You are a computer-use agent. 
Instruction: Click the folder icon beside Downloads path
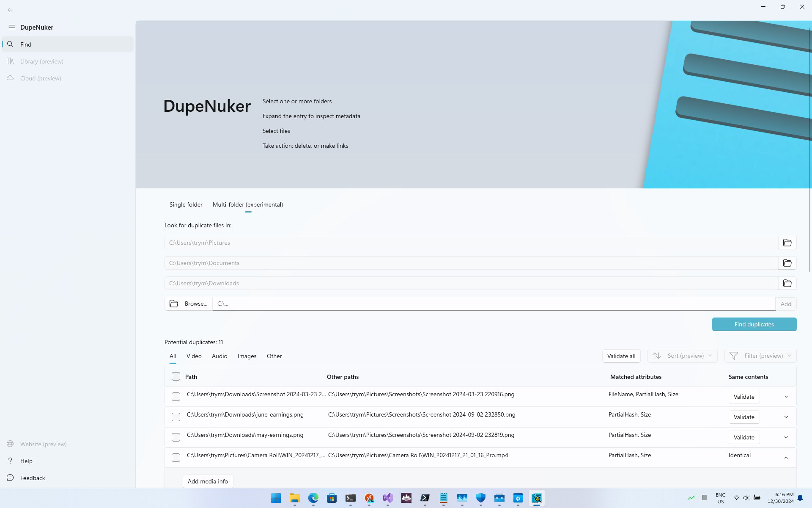(x=787, y=283)
